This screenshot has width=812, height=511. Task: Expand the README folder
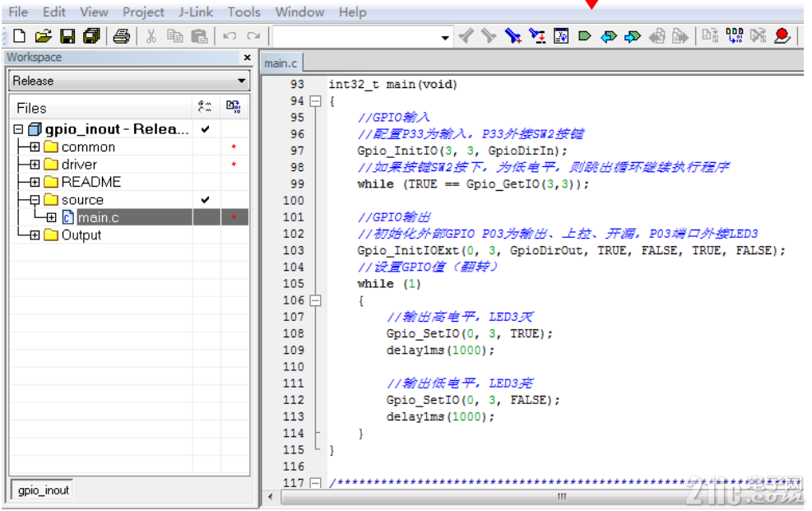35,182
